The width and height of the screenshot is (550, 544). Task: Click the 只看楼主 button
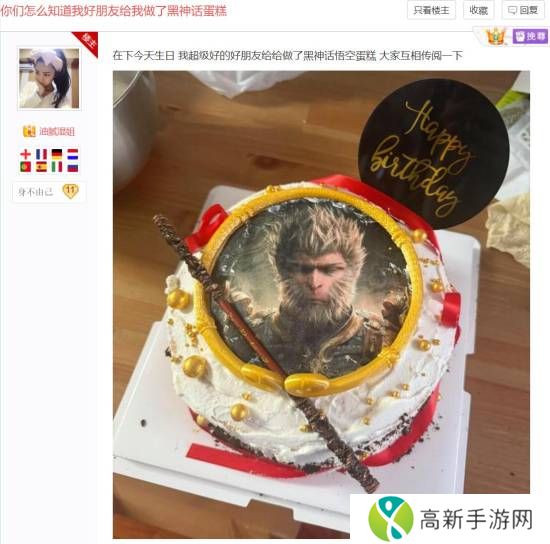[431, 10]
